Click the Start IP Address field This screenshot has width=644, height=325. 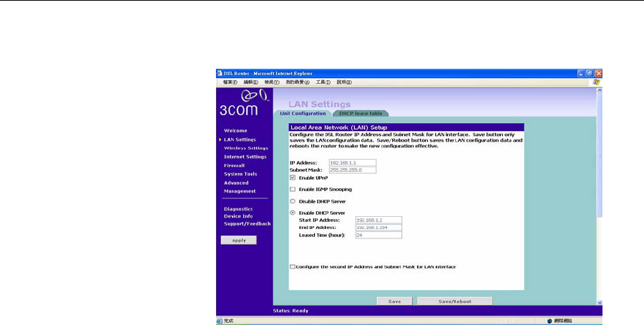pos(379,220)
